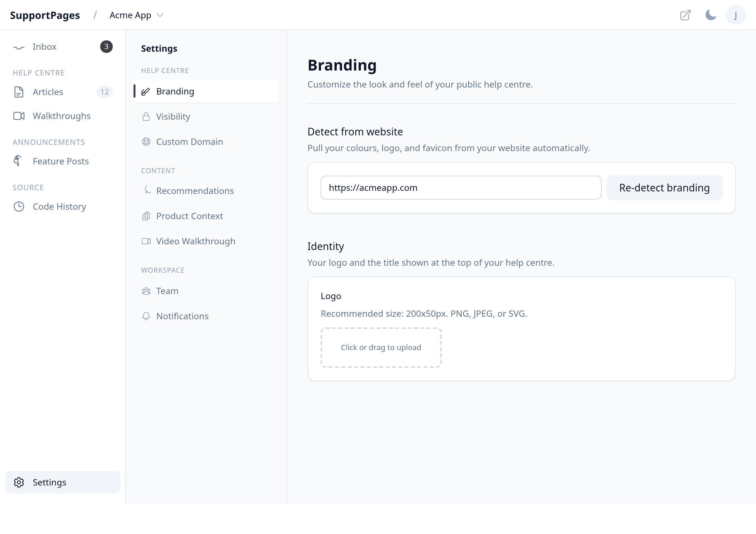Click the Feature Posts pin icon

pos(18,161)
